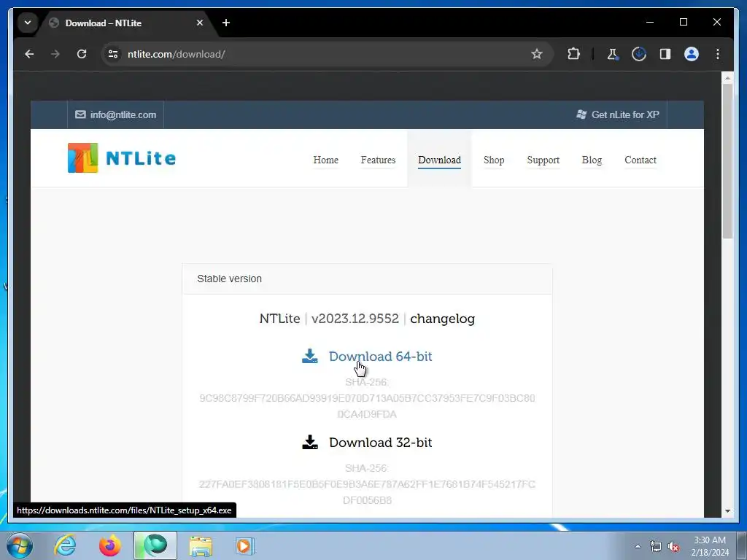Screen dimensions: 747x560
Task: Close the Download – NTLite tab
Action: pos(200,23)
